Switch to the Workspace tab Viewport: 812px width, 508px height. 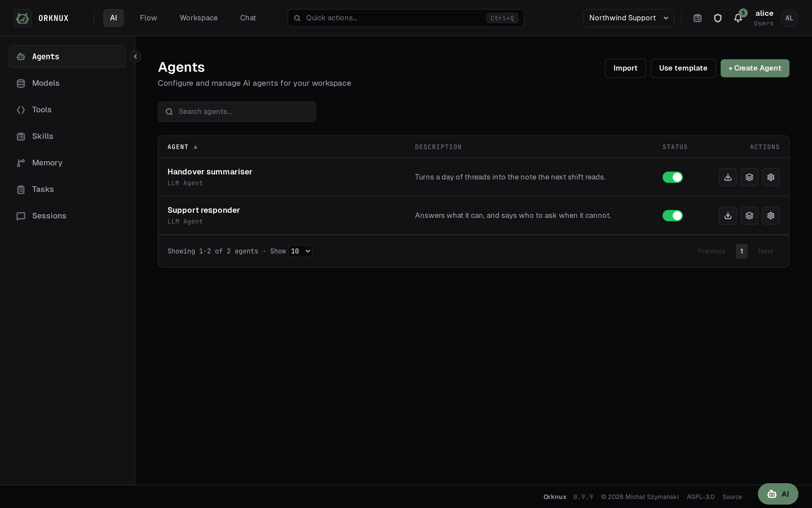[199, 18]
